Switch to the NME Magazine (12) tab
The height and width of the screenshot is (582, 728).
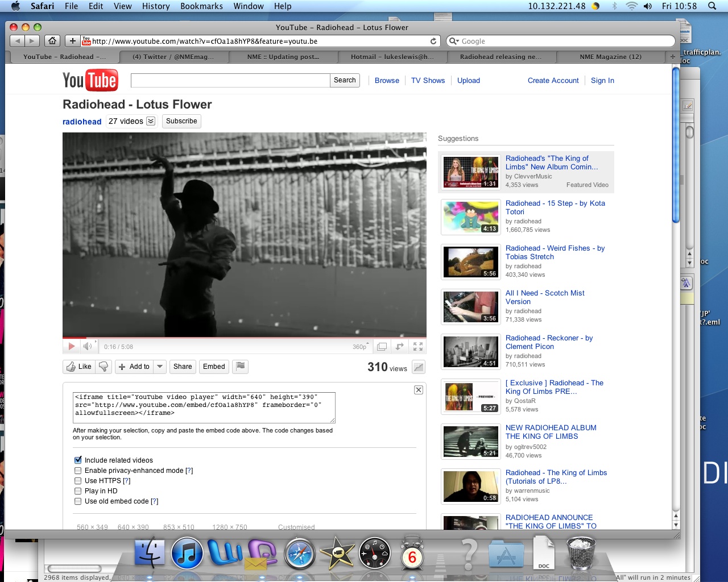610,57
